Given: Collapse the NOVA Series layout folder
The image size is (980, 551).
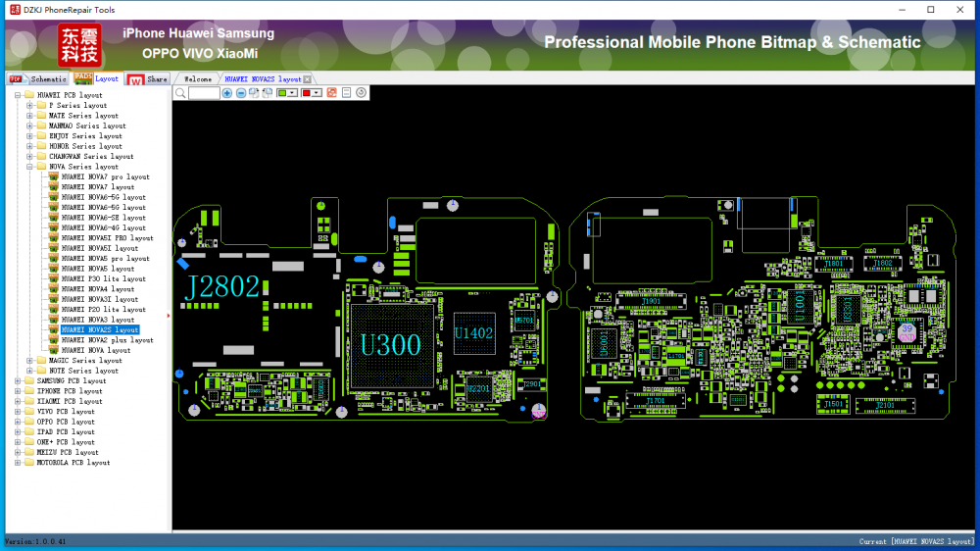Looking at the screenshot, I should tap(29, 167).
